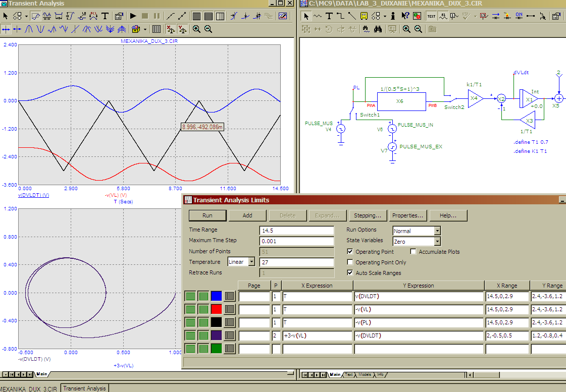Image resolution: width=566 pixels, height=392 pixels.
Task: Click the v(DVLDT) (V) plot label link
Action: (33, 195)
